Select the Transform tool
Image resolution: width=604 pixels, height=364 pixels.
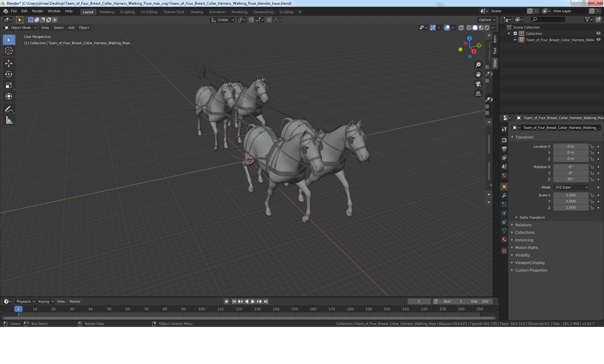click(9, 97)
